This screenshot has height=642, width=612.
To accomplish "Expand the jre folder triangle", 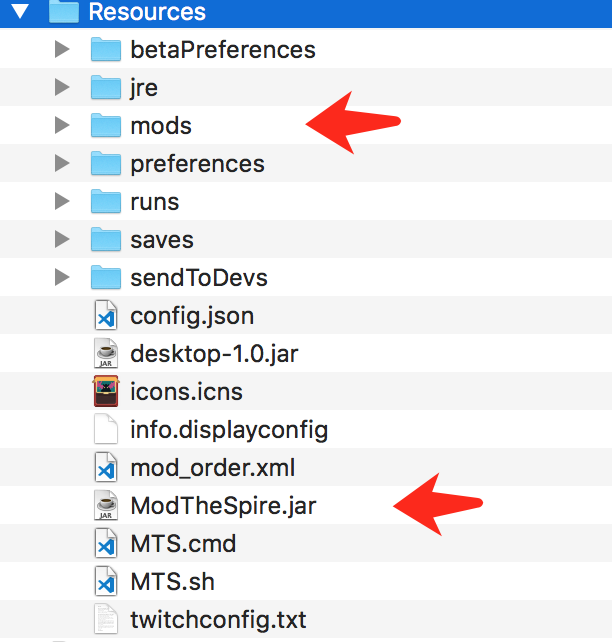I will [x=61, y=88].
